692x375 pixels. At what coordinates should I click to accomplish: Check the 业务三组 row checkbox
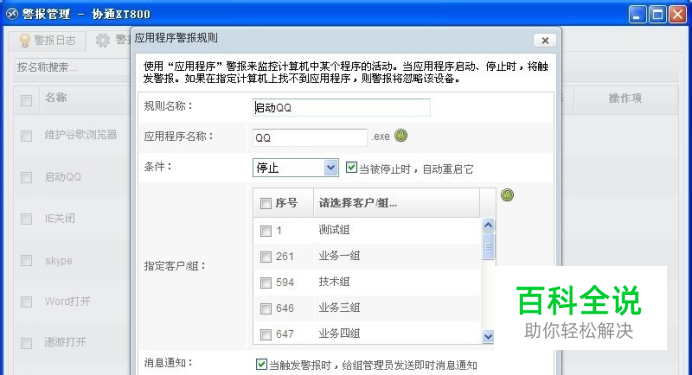pos(266,309)
